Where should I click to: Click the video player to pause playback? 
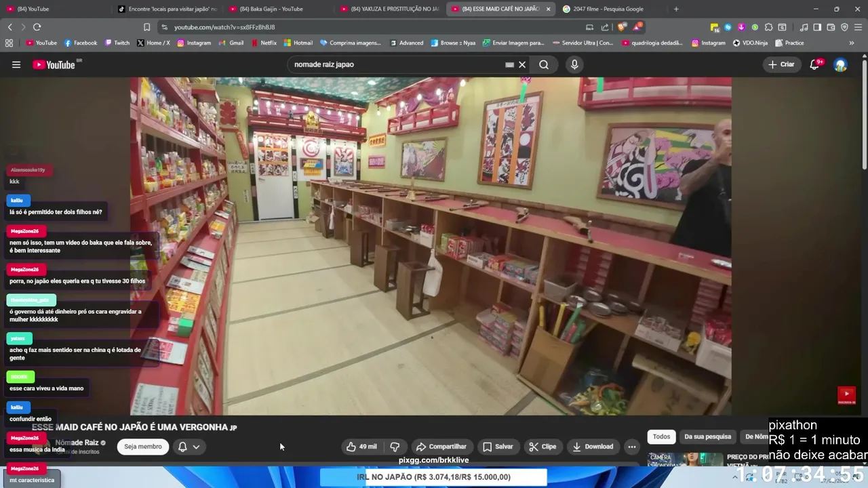(431, 245)
